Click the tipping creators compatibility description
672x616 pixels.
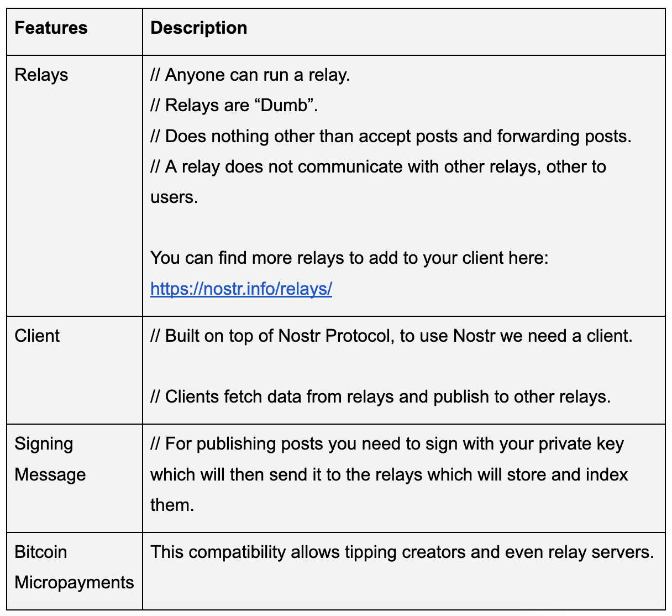(402, 552)
